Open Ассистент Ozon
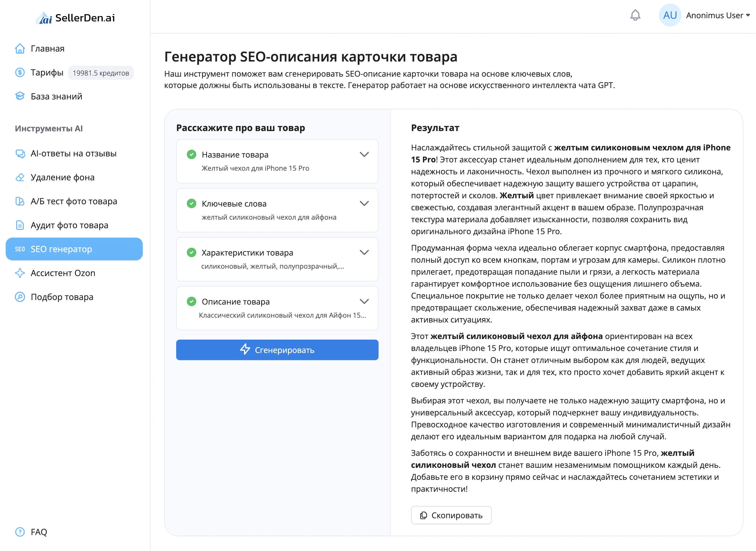The image size is (756, 551). pos(63,273)
